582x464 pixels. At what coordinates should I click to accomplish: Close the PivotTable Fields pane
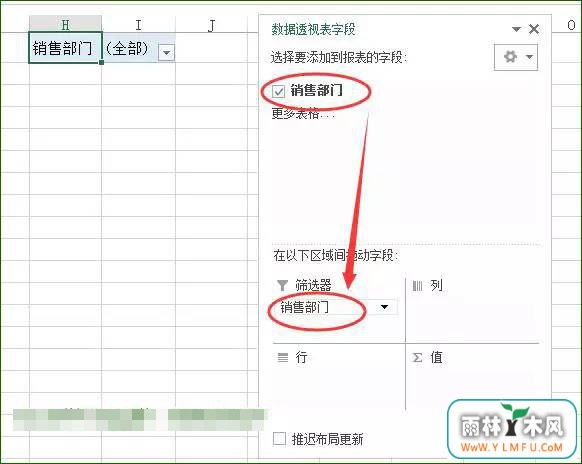534,29
